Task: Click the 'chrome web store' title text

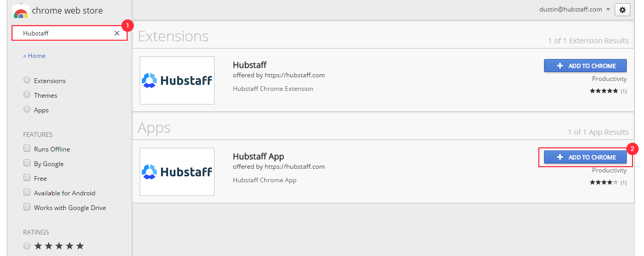Action: coord(67,10)
